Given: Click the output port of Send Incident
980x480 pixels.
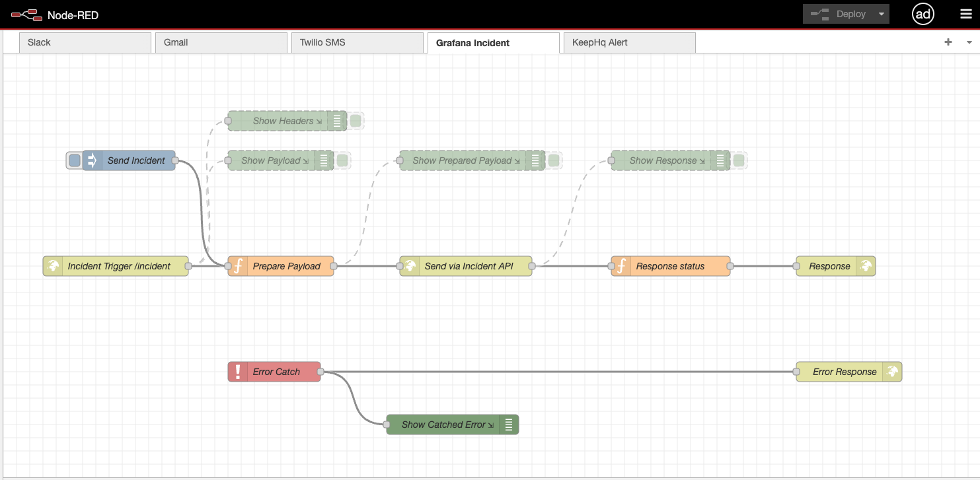Looking at the screenshot, I should (175, 160).
